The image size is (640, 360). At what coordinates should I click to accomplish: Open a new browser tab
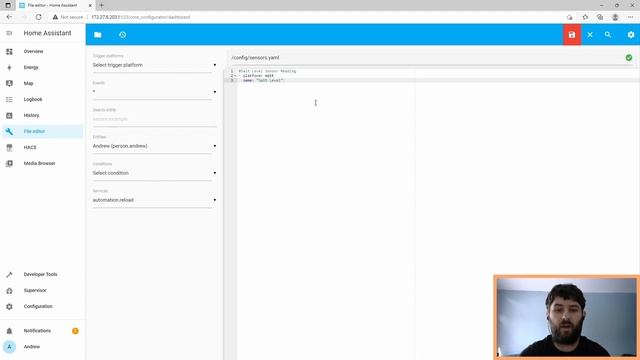[x=101, y=5]
